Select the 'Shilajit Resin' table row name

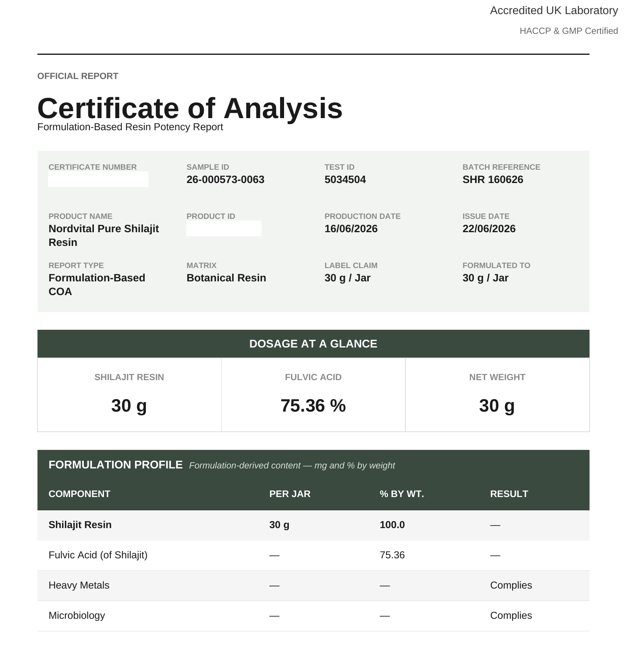[x=80, y=525]
